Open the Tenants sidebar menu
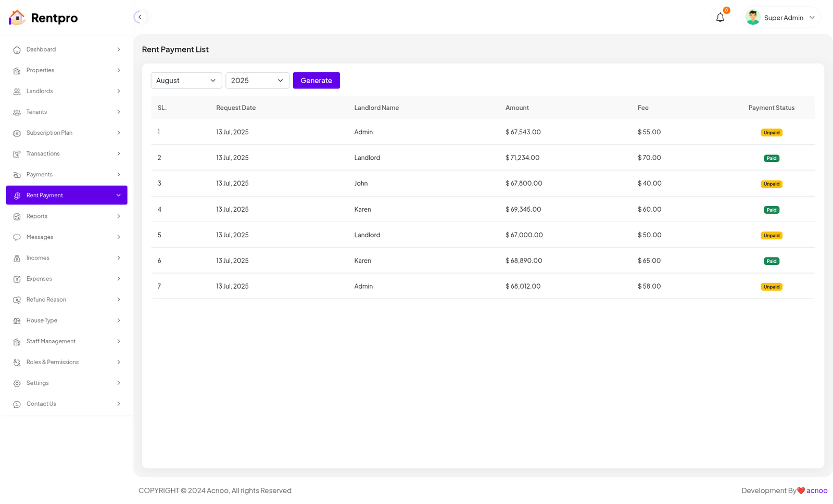The image size is (833, 504). click(67, 112)
